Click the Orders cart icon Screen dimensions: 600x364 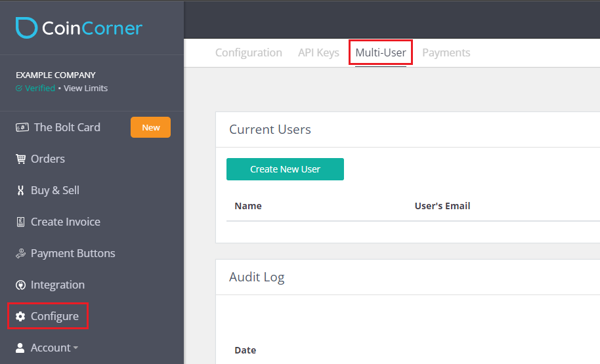[20, 159]
